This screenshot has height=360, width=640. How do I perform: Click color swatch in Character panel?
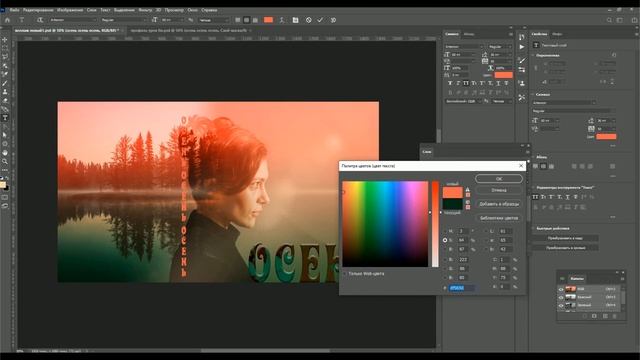click(503, 75)
